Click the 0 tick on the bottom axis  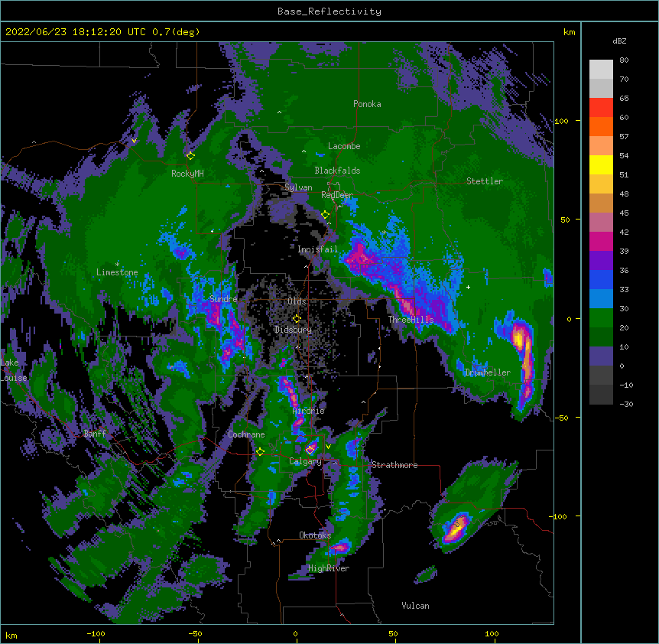[295, 634]
